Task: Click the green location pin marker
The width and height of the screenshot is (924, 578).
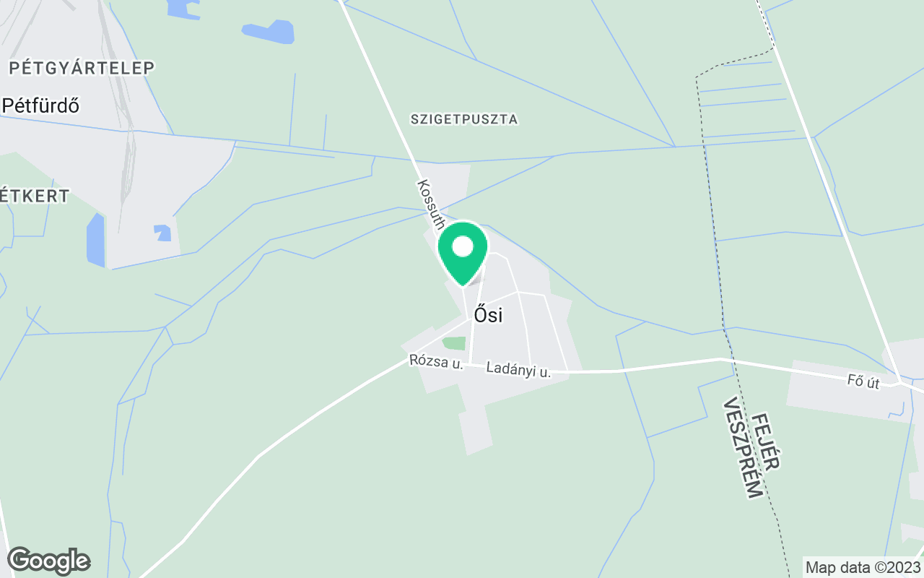Action: 462,253
